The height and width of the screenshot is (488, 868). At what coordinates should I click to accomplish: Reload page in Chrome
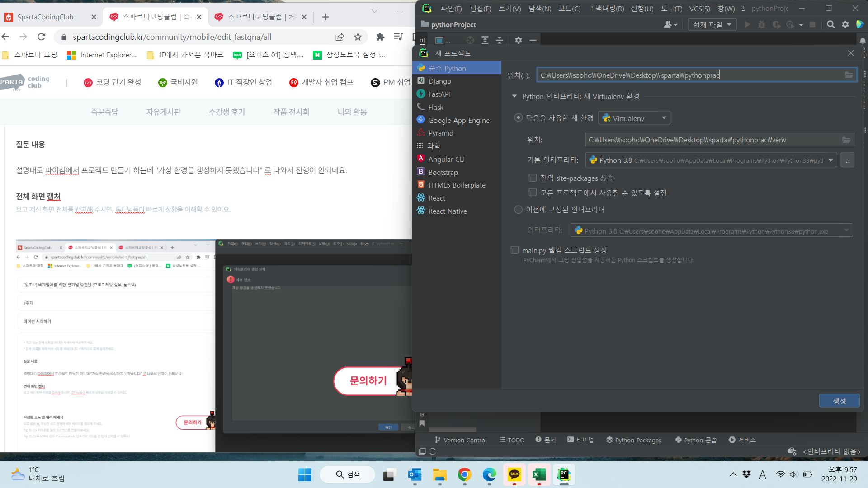[x=42, y=37]
